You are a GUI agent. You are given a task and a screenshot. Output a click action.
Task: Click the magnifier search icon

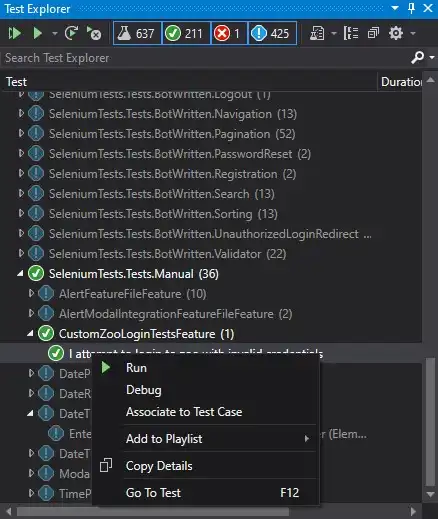[x=417, y=58]
